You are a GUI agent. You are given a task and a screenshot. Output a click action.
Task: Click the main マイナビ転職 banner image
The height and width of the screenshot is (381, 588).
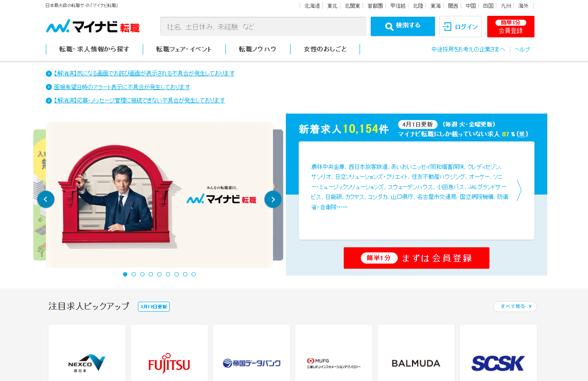pyautogui.click(x=159, y=195)
